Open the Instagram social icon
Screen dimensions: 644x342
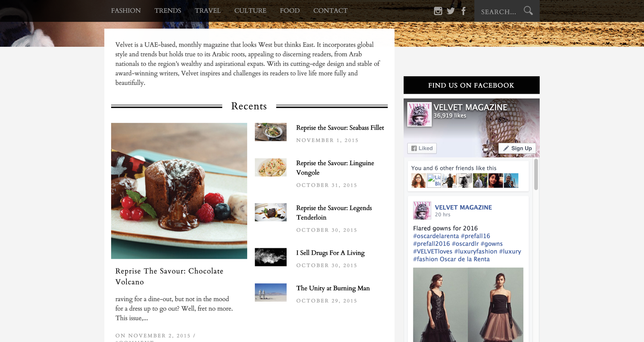coord(438,11)
